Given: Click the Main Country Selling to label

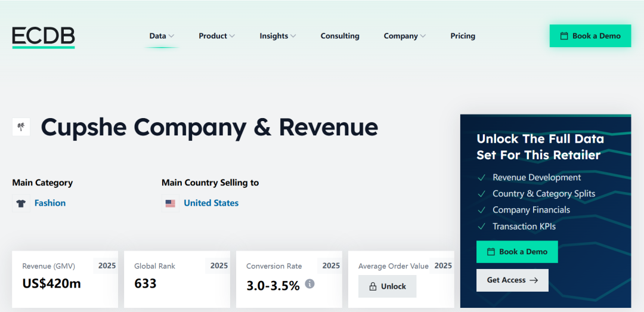Looking at the screenshot, I should point(210,183).
